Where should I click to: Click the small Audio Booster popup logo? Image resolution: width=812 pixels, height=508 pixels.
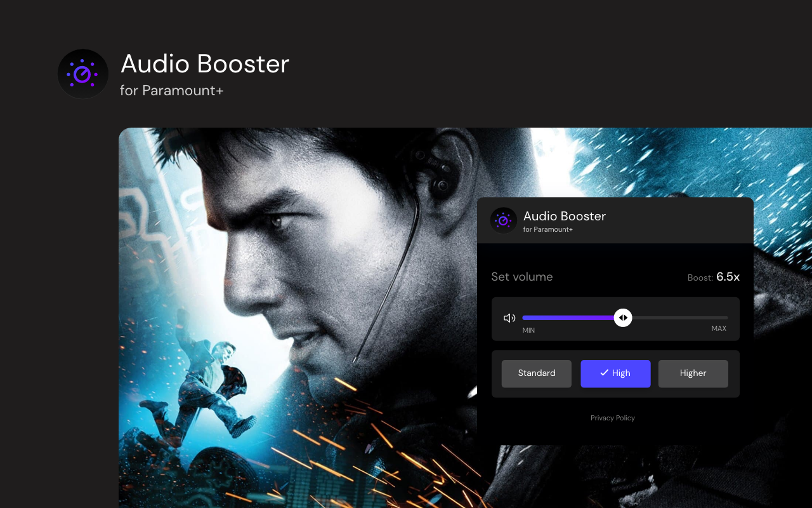(x=504, y=220)
